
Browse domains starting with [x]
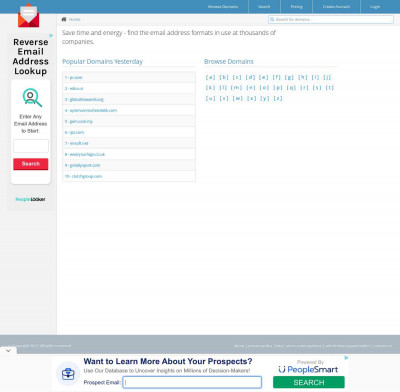point(252,98)
